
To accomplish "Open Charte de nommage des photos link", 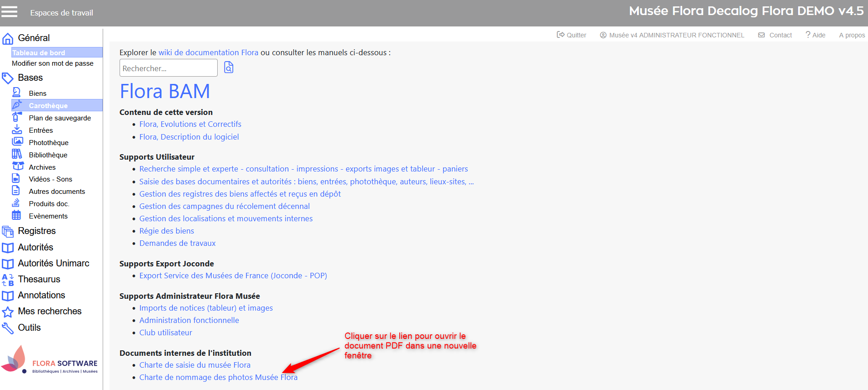I will (x=218, y=377).
